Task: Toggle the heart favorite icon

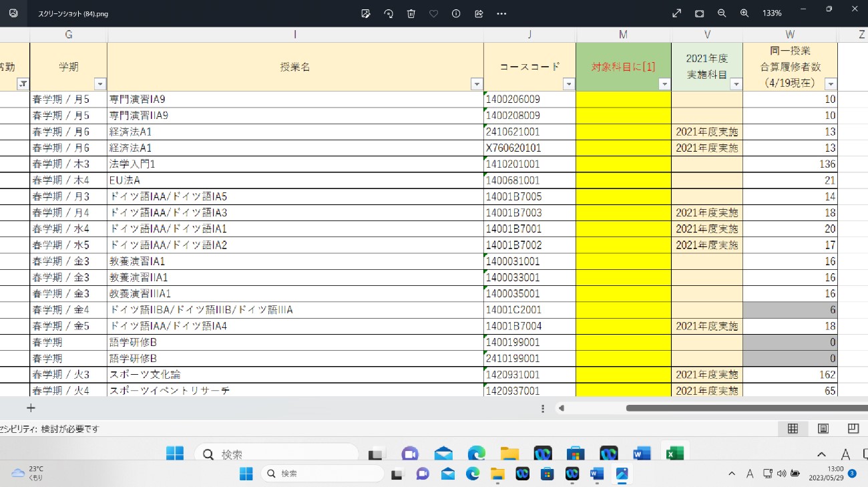Action: pos(433,13)
